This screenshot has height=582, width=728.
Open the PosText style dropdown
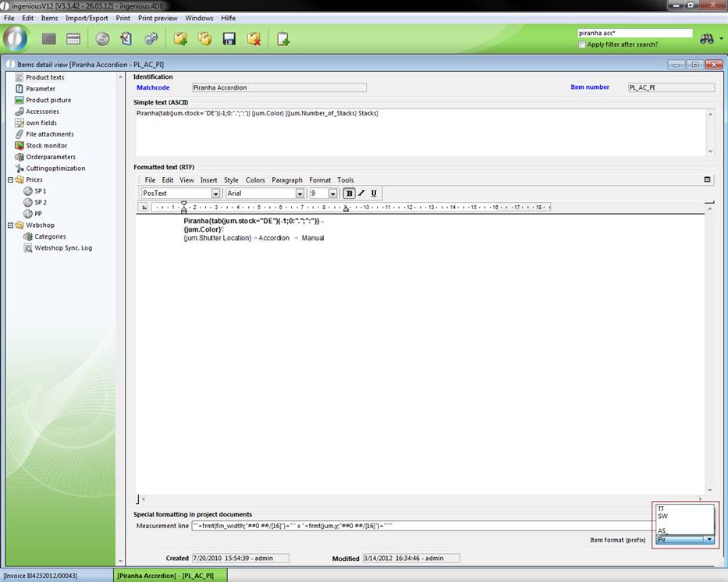(x=215, y=193)
